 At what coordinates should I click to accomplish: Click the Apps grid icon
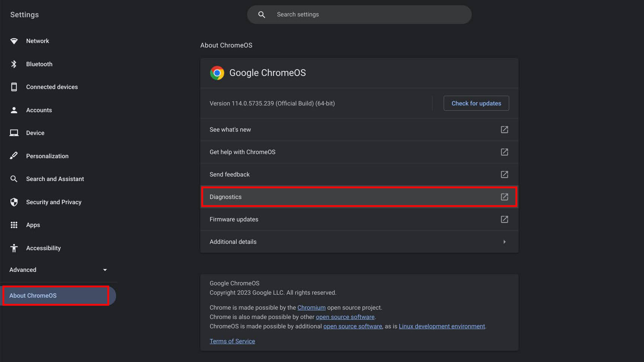pyautogui.click(x=14, y=225)
